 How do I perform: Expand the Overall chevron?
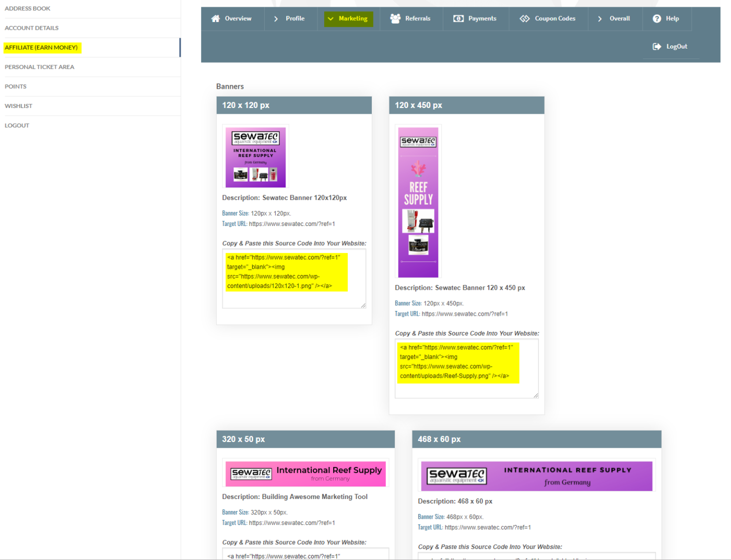[x=600, y=18]
